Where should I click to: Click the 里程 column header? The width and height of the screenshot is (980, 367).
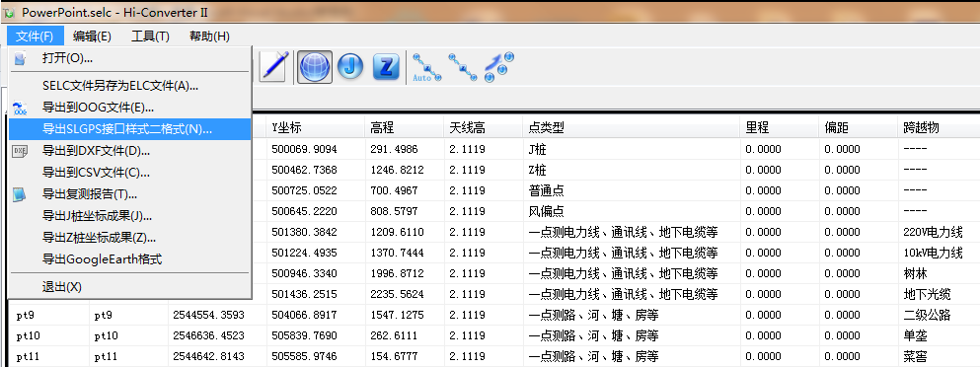779,127
